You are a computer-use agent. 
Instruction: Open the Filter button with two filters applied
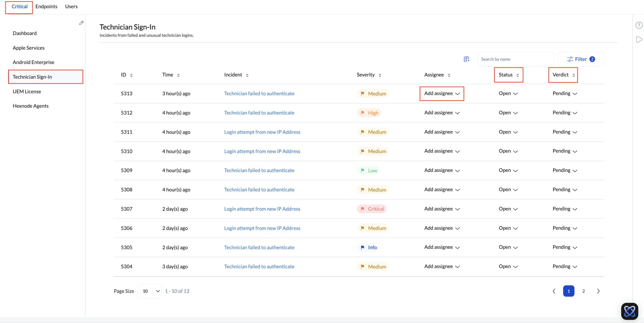[x=580, y=59]
